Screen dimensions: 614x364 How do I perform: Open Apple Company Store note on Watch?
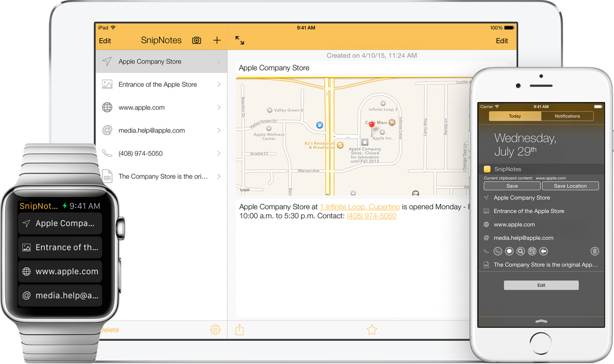[60, 224]
